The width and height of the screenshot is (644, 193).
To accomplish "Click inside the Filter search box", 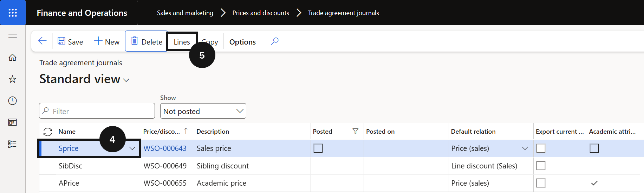I will pos(97,111).
